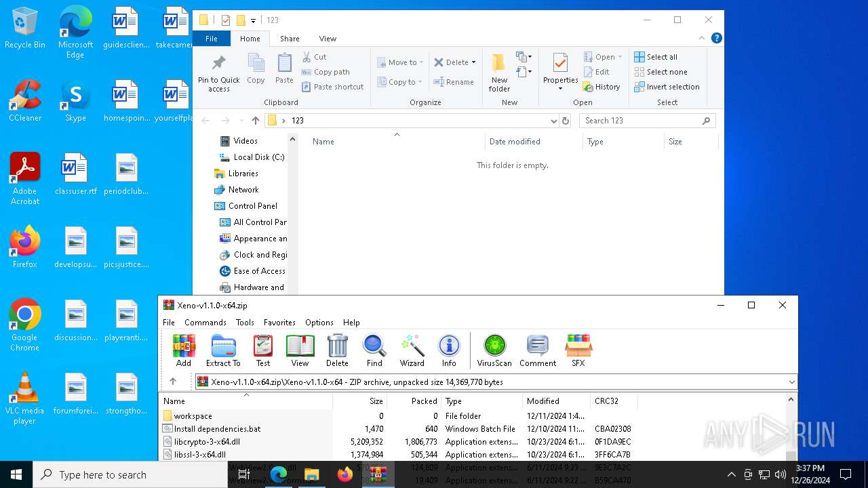Click Paste shortcut in Explorer ribbon
868x488 pixels.
pos(333,87)
